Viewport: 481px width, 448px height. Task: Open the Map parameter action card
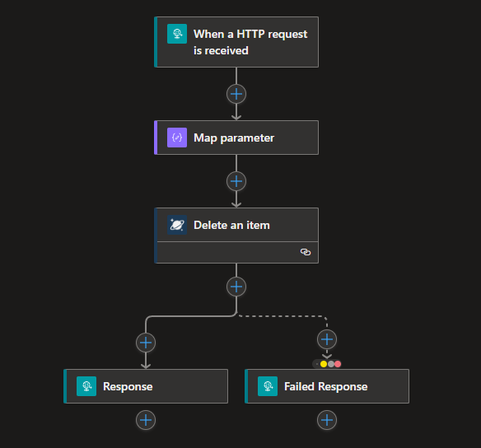coord(236,138)
